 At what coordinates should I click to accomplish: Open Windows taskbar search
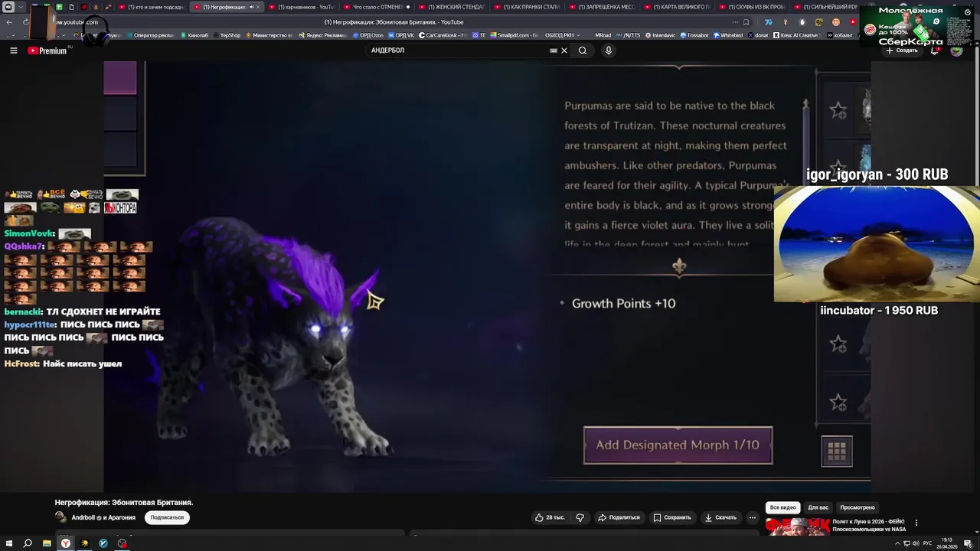[28, 543]
